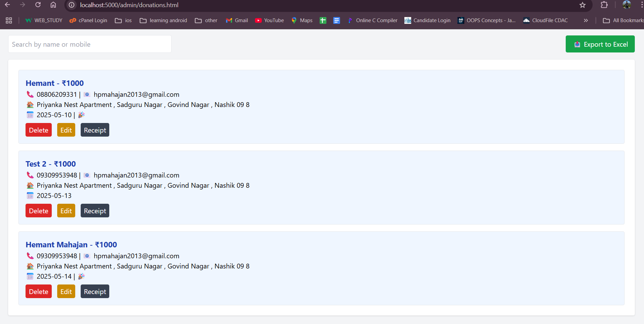Click the browser reload icon
Viewport: 644px width, 324px height.
[38, 5]
